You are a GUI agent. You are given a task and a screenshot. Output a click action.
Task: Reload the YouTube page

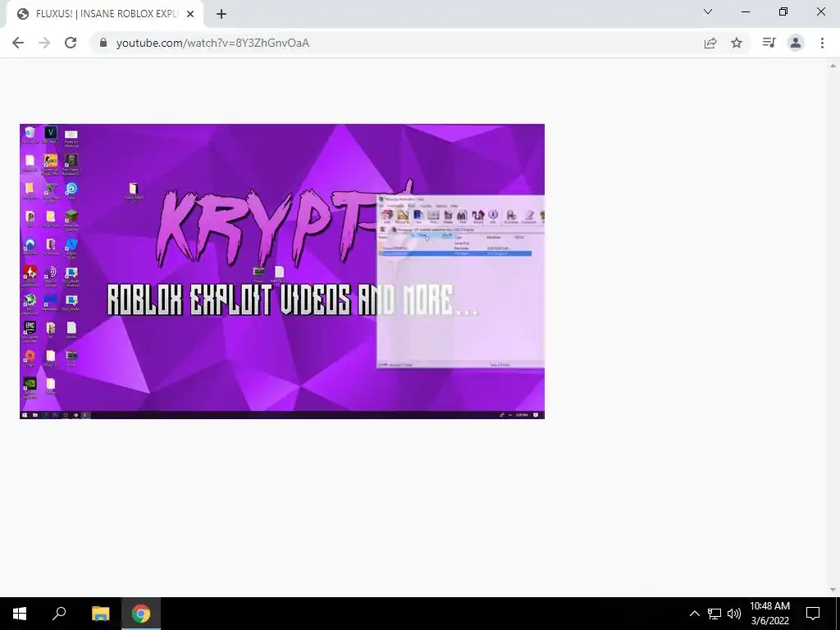point(71,43)
